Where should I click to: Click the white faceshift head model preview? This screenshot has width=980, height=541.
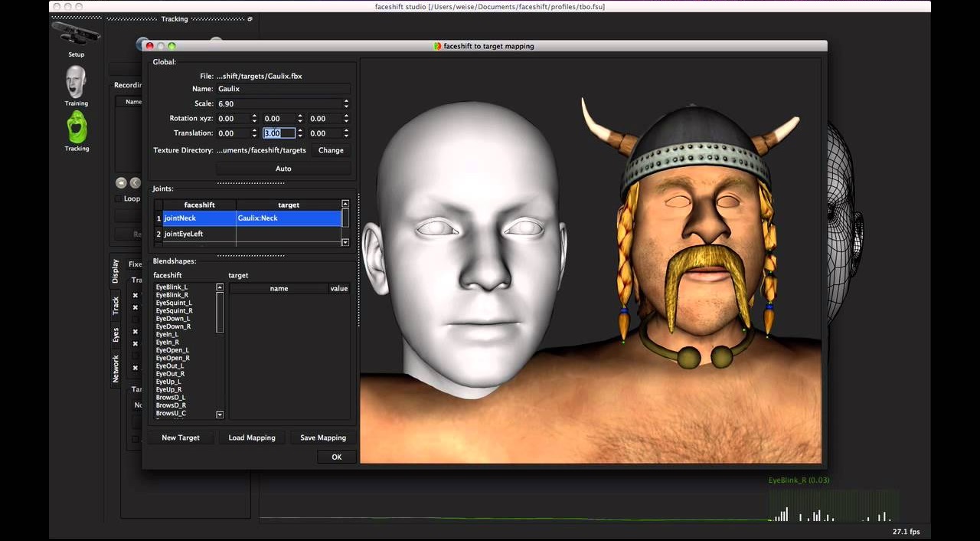[x=467, y=249]
